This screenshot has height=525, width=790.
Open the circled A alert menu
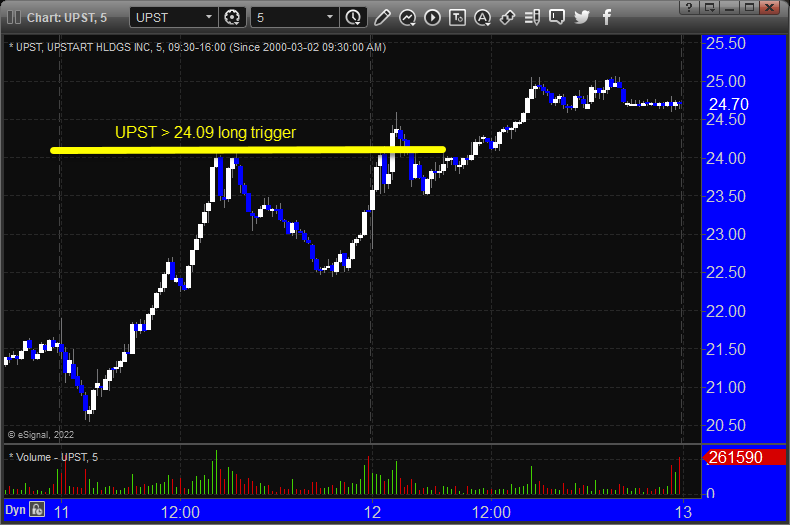click(x=482, y=18)
